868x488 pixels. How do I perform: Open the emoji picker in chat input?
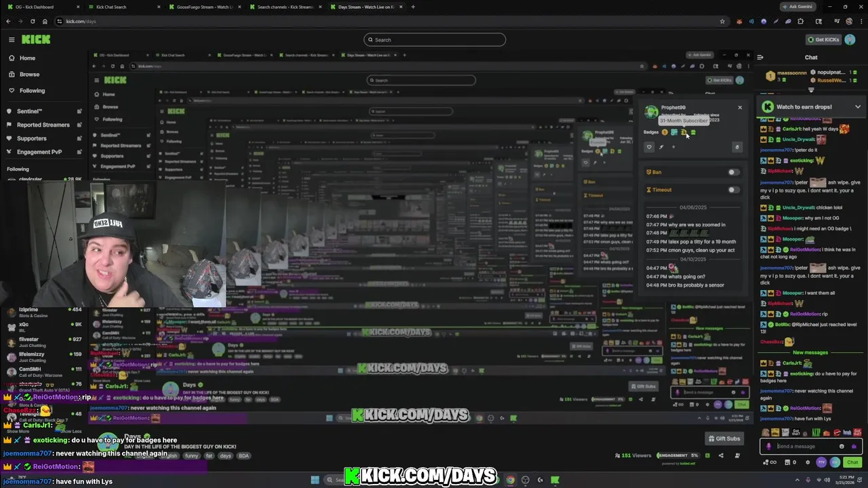point(842,446)
